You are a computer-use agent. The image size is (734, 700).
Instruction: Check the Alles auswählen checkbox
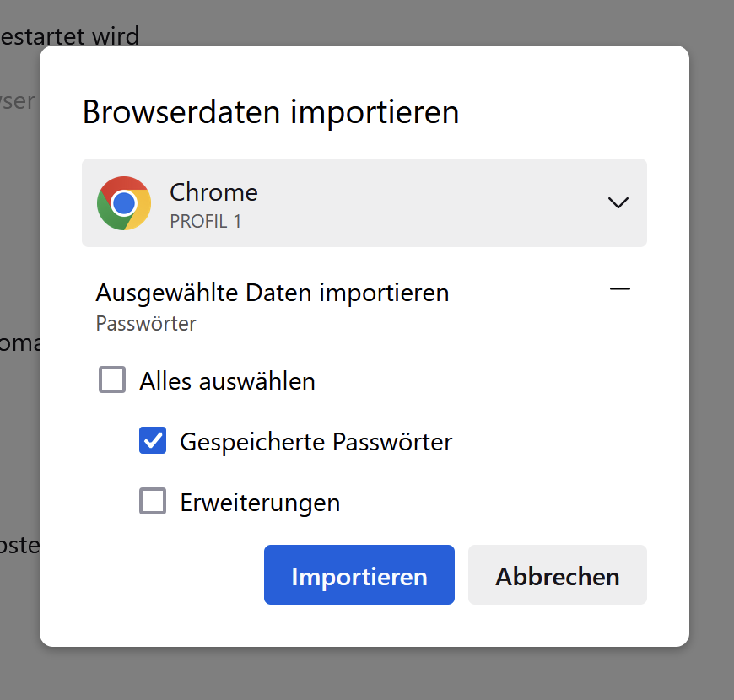coord(112,380)
